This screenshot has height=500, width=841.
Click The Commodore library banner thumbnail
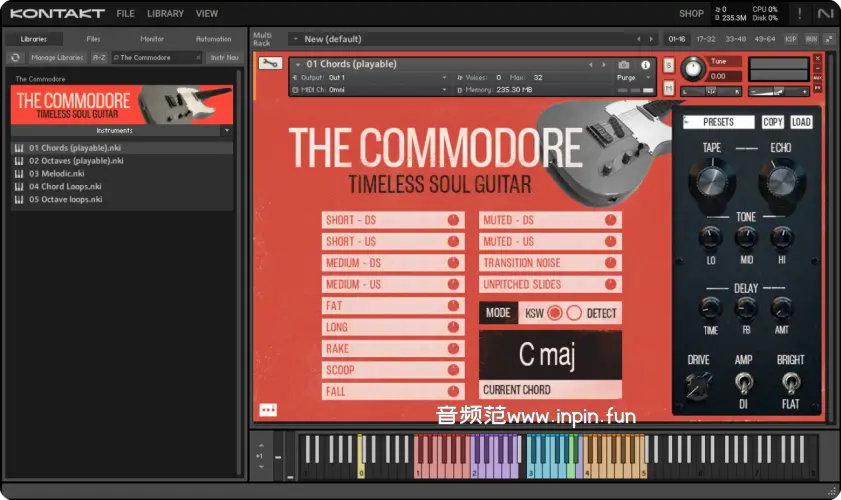coord(122,105)
